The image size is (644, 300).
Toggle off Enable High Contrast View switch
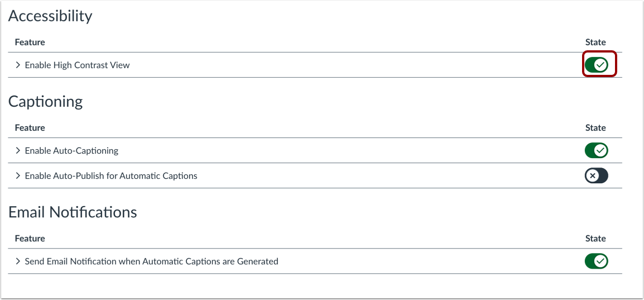coord(596,65)
